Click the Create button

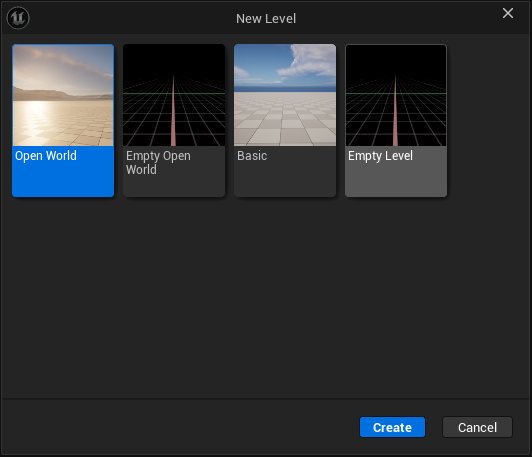pos(392,427)
